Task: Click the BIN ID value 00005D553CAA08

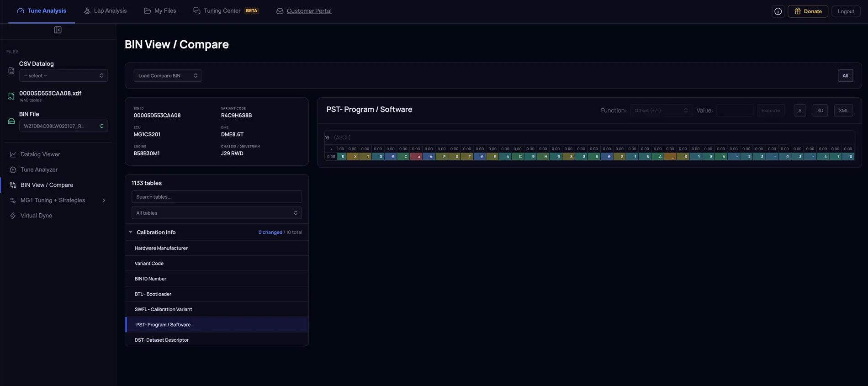Action: [x=157, y=116]
